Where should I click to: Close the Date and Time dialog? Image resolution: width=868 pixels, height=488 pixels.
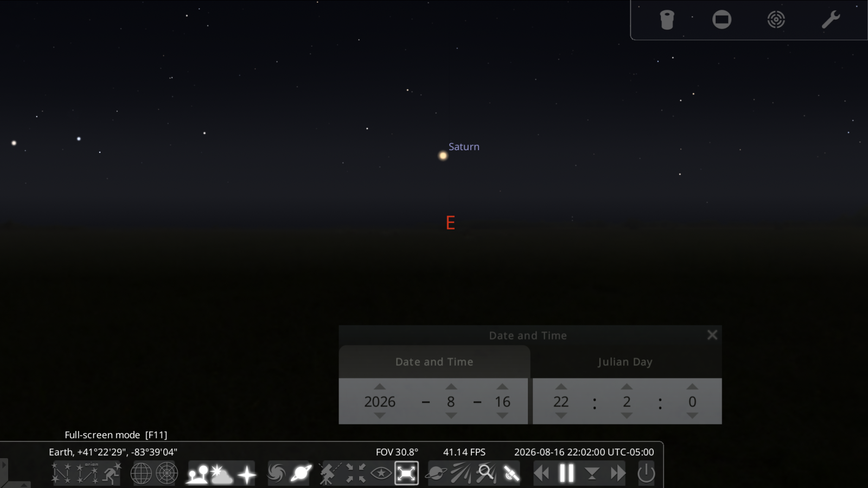point(712,335)
